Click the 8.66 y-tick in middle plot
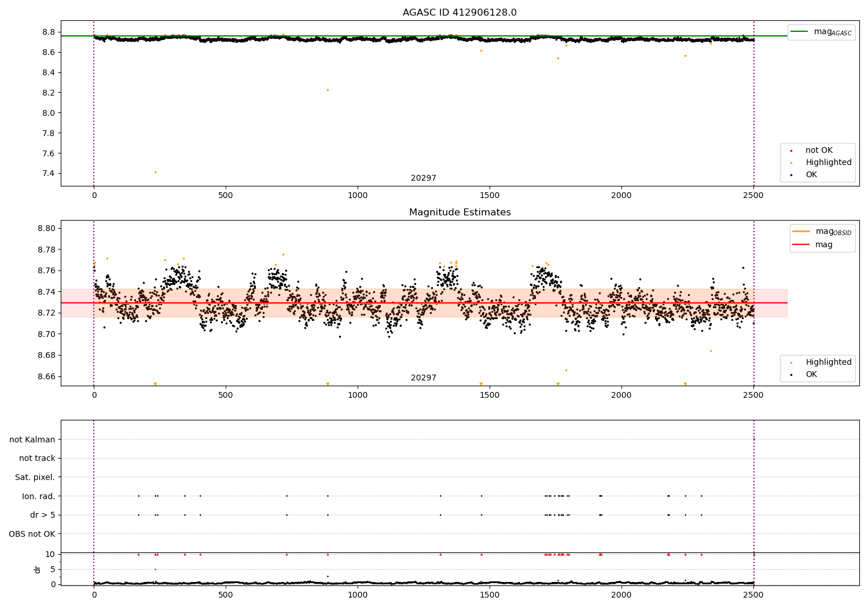Image resolution: width=868 pixels, height=608 pixels. (46, 376)
